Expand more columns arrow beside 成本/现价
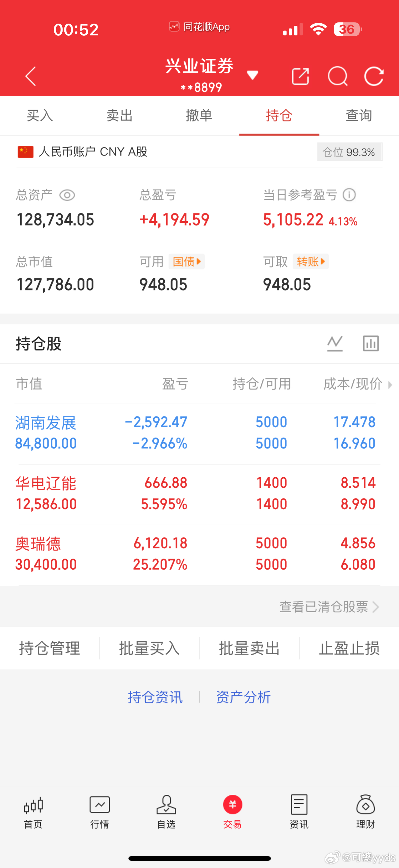The height and width of the screenshot is (868, 399). pos(390,384)
